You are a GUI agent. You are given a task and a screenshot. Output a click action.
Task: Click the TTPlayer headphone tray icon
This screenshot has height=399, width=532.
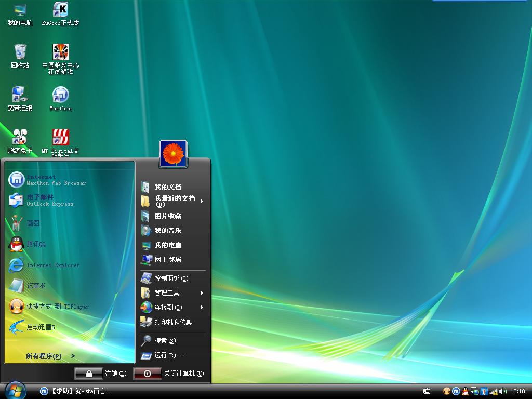coord(447,391)
